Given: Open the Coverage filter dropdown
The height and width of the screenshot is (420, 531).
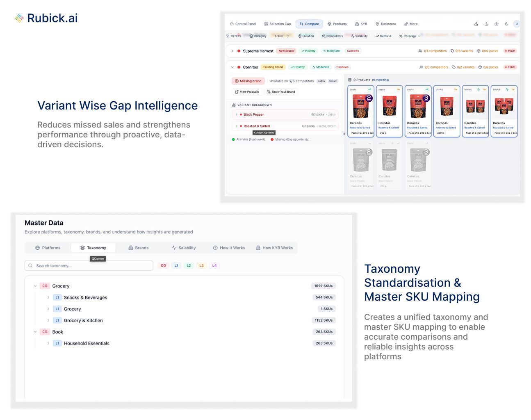Looking at the screenshot, I should click(x=410, y=36).
